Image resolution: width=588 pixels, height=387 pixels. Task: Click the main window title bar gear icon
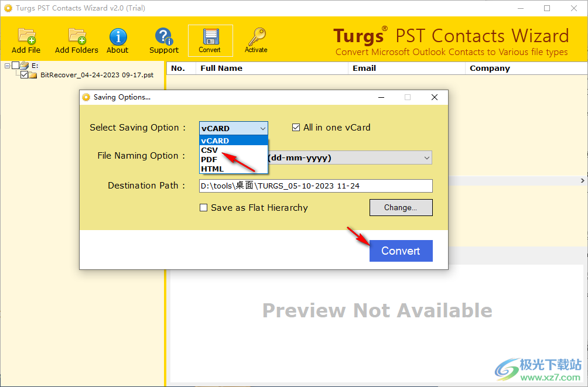(x=8, y=8)
